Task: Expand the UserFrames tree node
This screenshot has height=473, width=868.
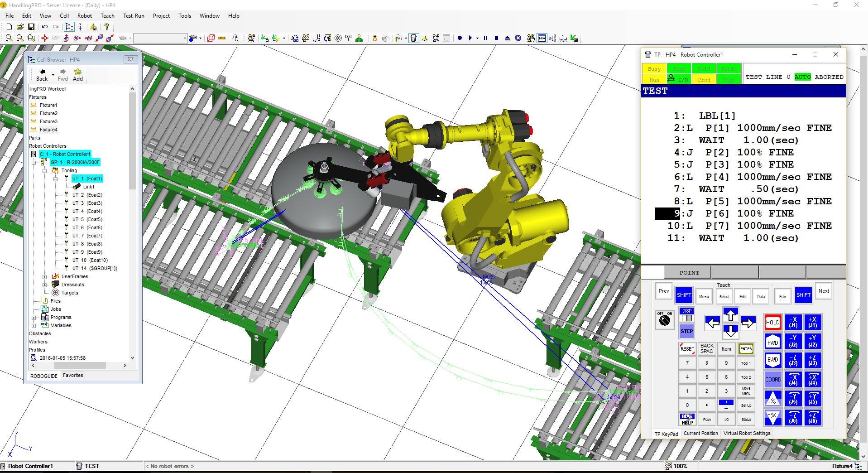Action: [44, 277]
